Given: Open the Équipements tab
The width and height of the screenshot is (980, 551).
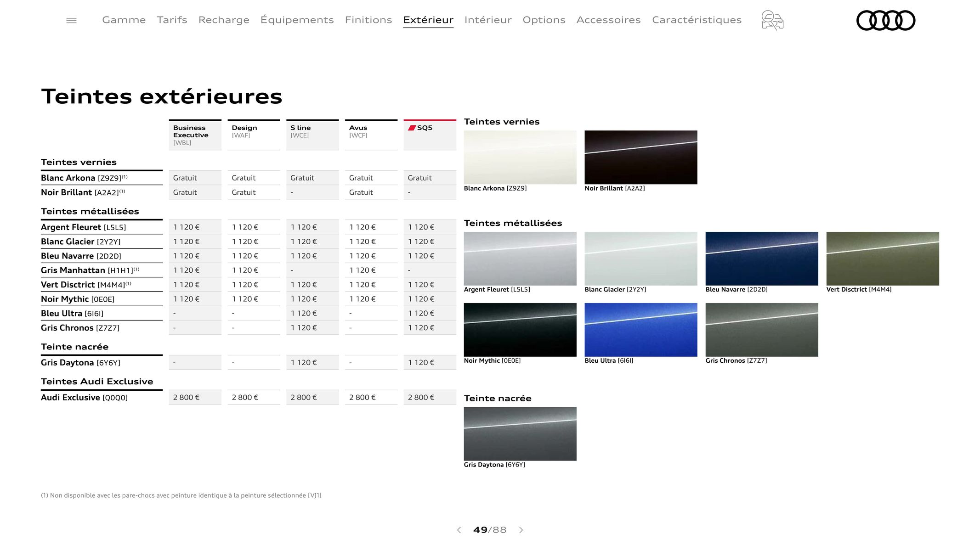Looking at the screenshot, I should point(297,20).
